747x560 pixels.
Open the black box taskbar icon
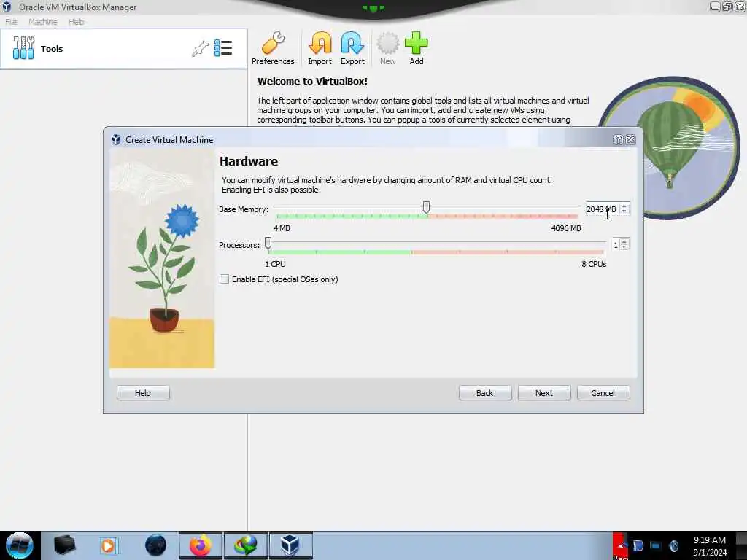point(65,545)
